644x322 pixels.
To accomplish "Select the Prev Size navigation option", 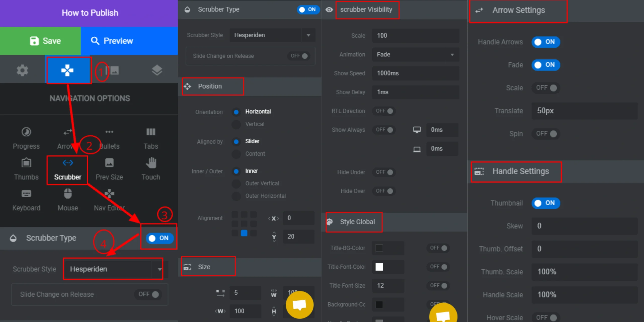I will pos(109,169).
